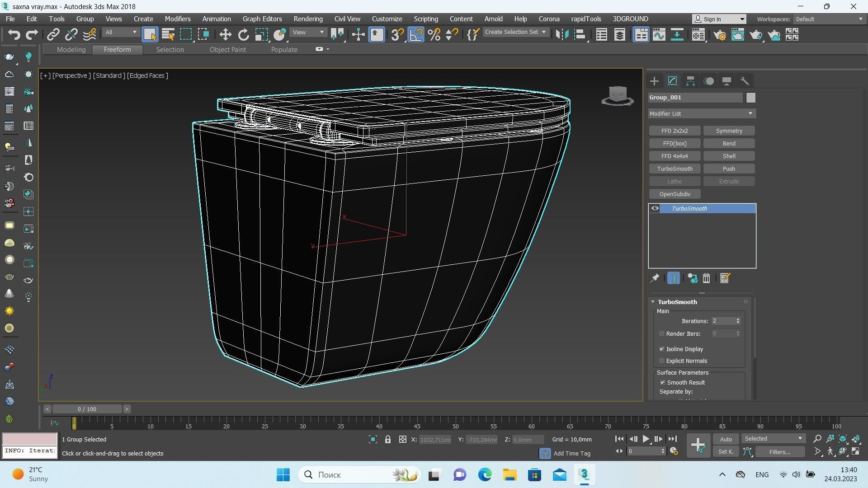Activate the Select Object tool

(150, 35)
